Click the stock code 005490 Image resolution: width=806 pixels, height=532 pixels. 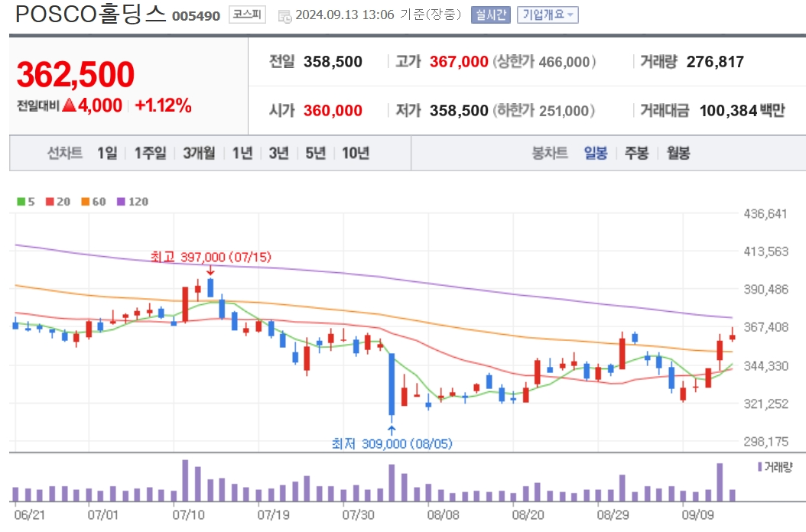(x=196, y=17)
